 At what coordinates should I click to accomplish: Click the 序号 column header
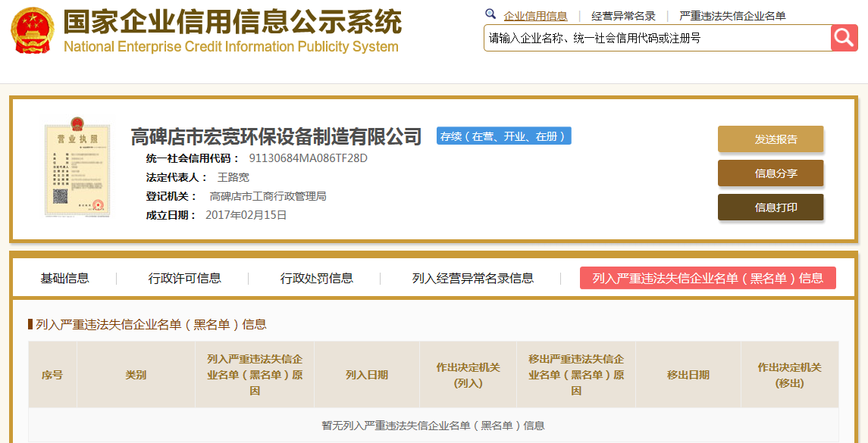[x=52, y=375]
